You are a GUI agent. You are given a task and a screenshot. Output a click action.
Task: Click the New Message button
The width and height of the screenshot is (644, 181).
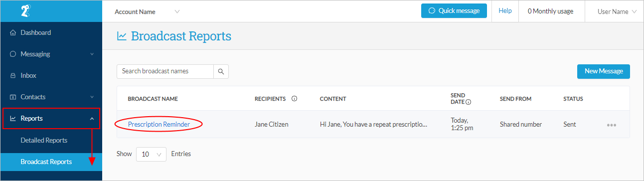tap(603, 71)
